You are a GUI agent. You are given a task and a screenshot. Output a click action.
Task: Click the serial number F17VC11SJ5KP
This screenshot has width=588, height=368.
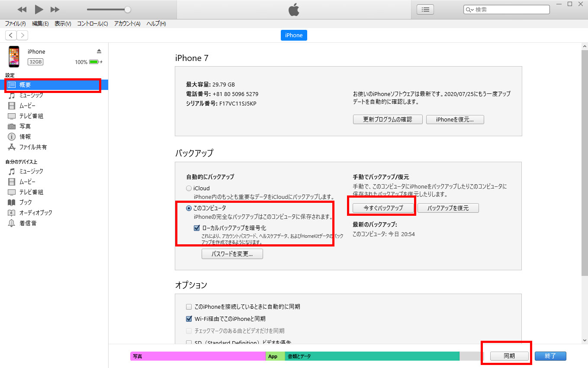[238, 104]
